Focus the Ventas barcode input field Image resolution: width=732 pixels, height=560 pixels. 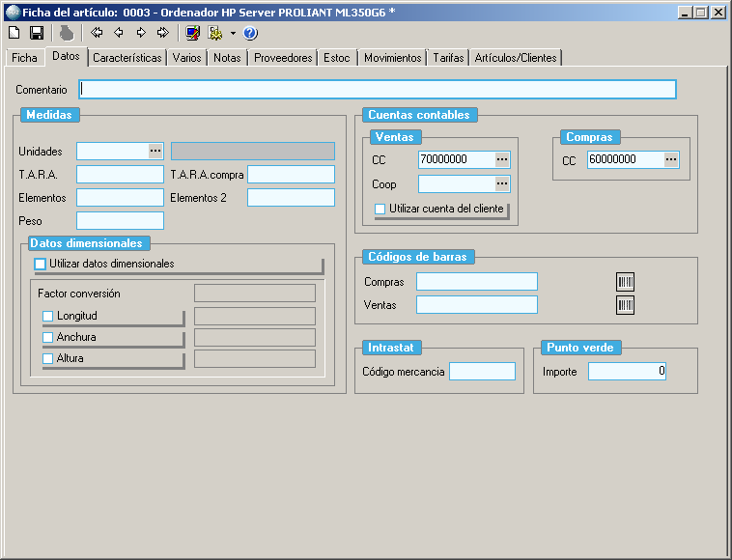[477, 305]
